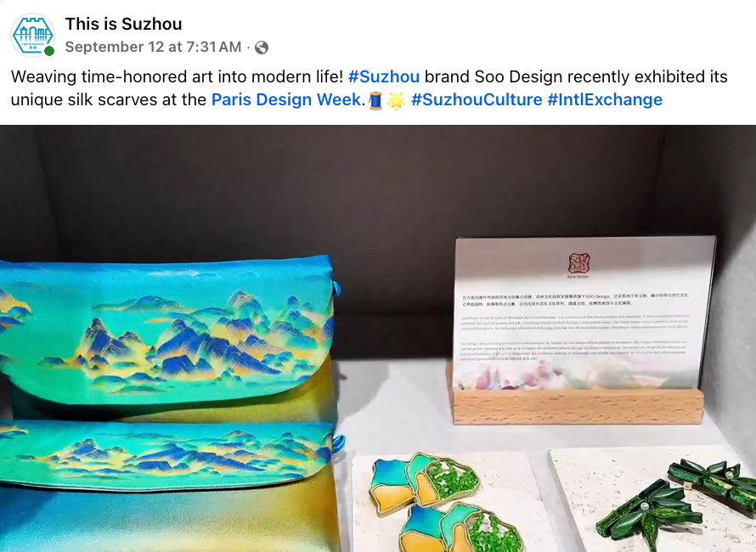Open the #IntlExchange hashtag
756x552 pixels.
[x=605, y=99]
